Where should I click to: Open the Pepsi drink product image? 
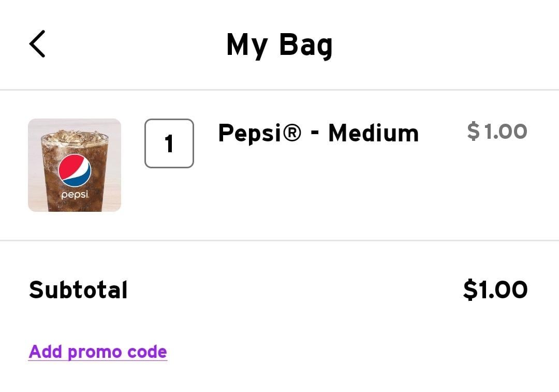pyautogui.click(x=75, y=165)
